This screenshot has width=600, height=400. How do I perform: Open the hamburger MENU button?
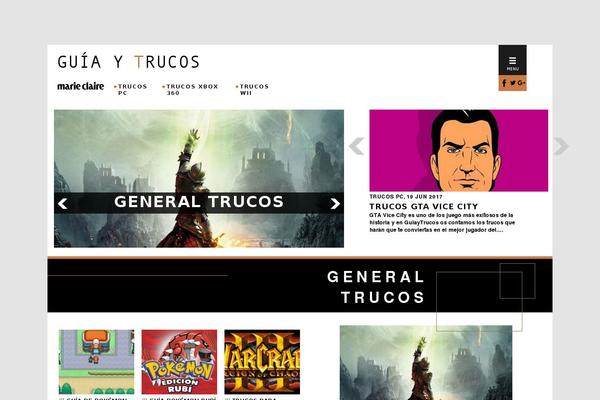512,60
